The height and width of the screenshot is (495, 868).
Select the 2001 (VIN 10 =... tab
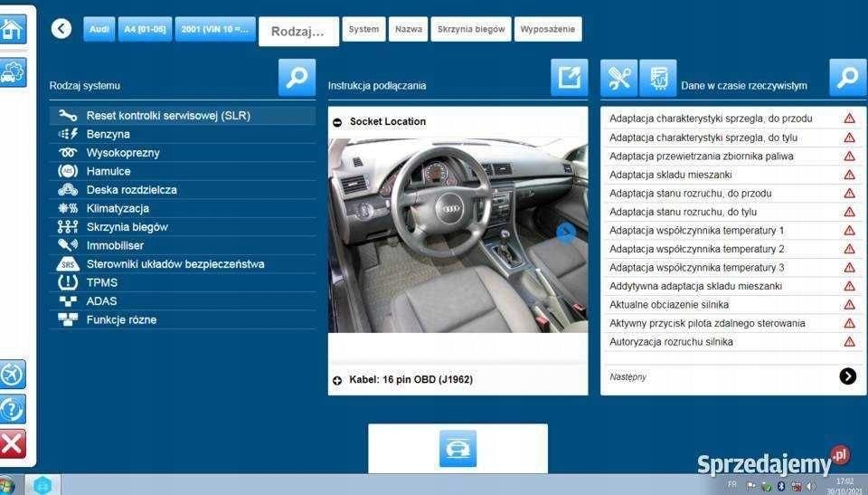point(215,29)
